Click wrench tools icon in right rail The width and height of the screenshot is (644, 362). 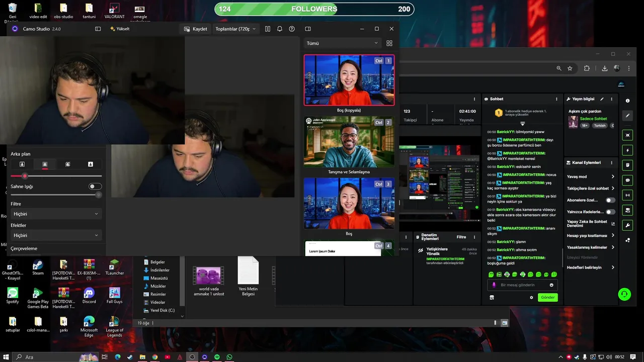click(627, 225)
